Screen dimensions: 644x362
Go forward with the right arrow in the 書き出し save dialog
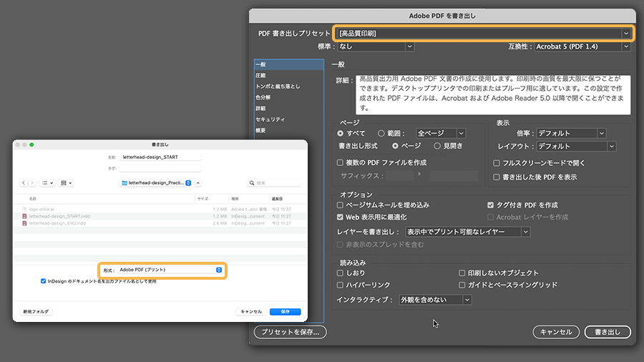[x=32, y=182]
